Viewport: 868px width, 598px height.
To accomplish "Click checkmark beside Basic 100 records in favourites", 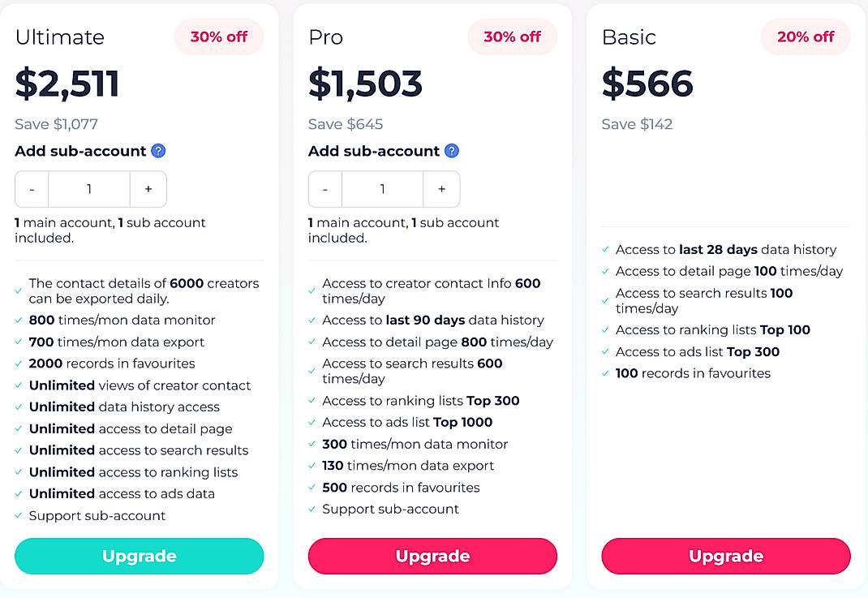I will (x=606, y=374).
